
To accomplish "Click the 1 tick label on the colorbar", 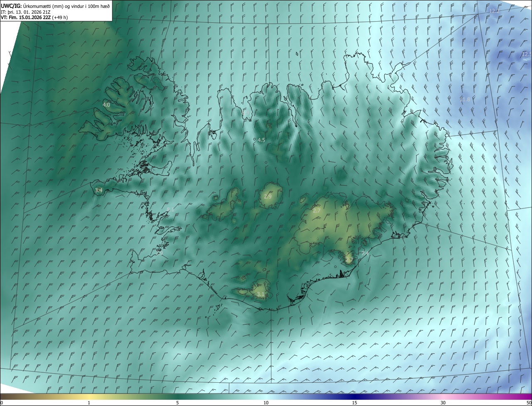I will [89, 403].
